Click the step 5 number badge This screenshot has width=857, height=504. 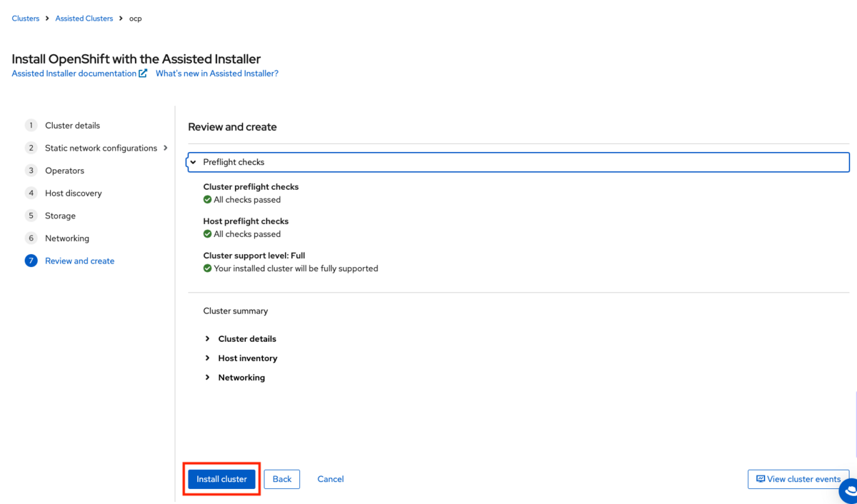[31, 216]
